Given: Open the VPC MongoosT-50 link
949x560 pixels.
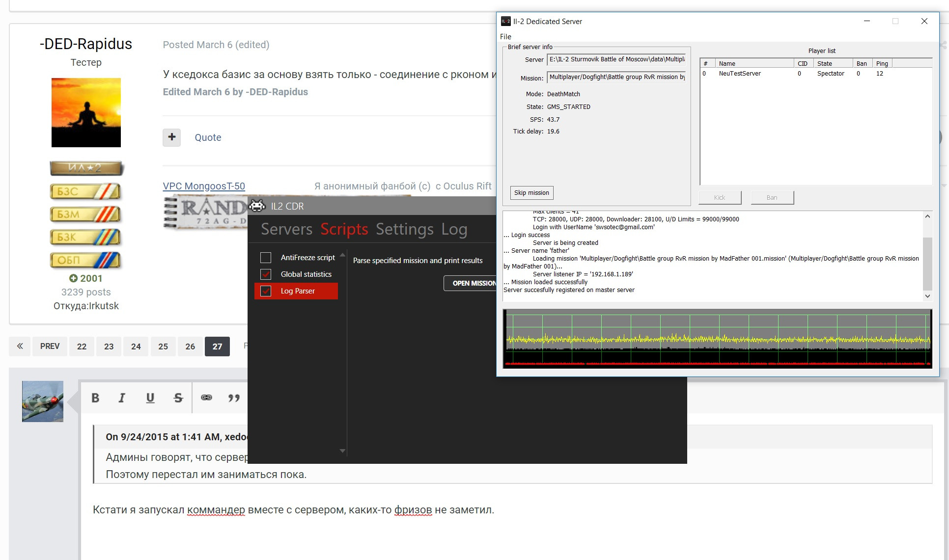Looking at the screenshot, I should pos(204,186).
